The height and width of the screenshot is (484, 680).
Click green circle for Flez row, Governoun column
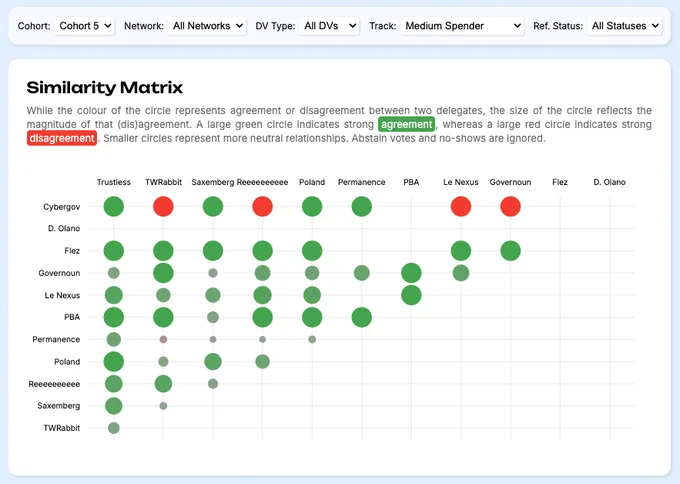(x=510, y=251)
